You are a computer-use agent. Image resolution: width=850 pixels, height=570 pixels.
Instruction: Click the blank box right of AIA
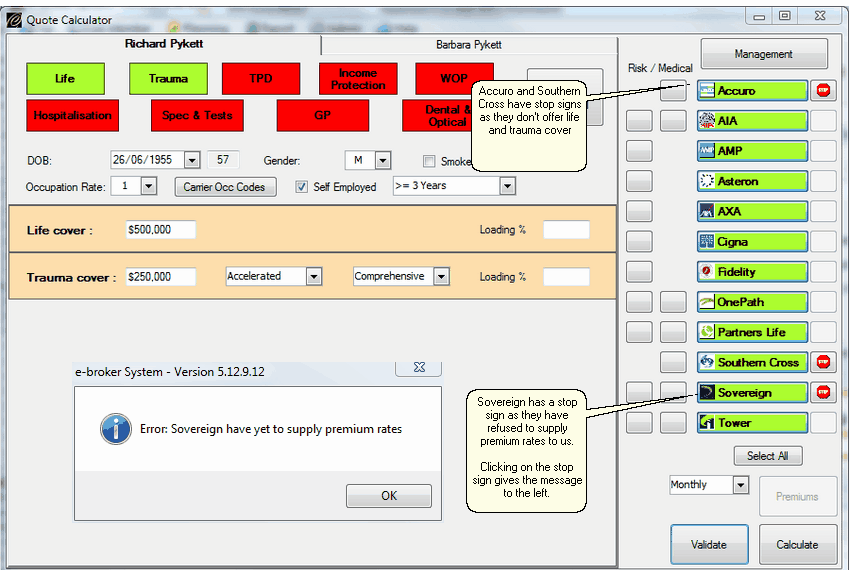823,120
